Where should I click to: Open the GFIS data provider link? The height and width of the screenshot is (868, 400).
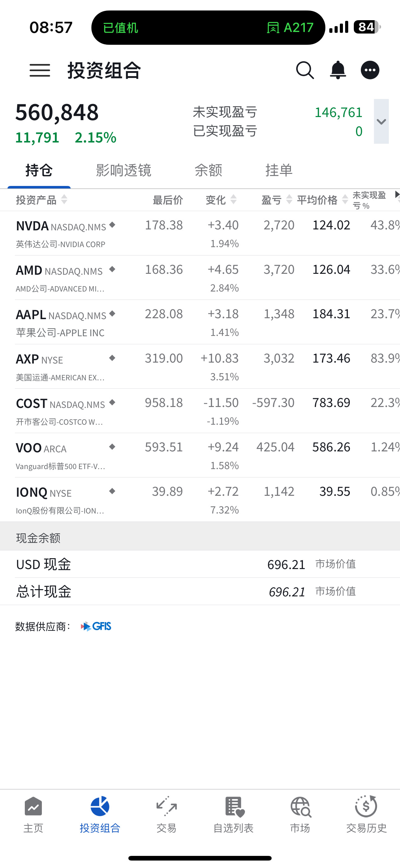point(96,626)
